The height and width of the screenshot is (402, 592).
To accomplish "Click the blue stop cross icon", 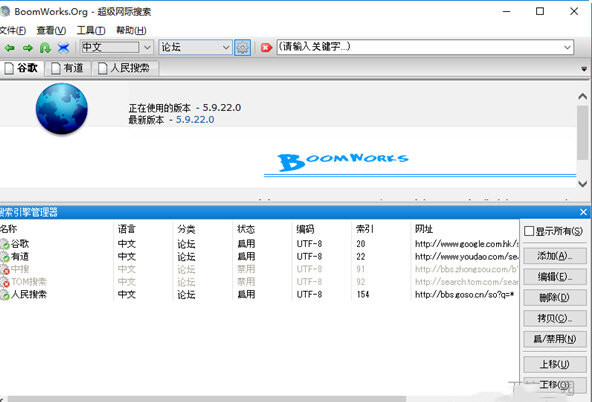I will coord(63,48).
